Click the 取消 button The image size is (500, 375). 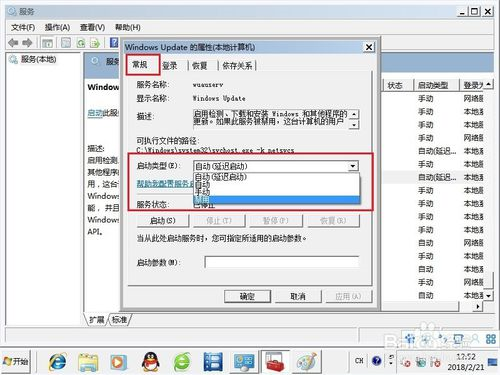click(x=298, y=296)
